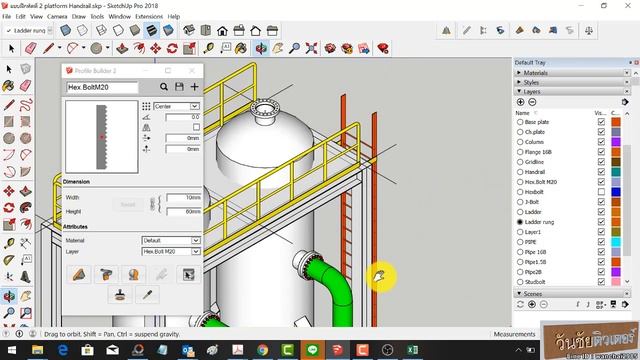Click the select-cursor icon in Profile Builder
The height and width of the screenshot is (360, 640).
[189, 275]
